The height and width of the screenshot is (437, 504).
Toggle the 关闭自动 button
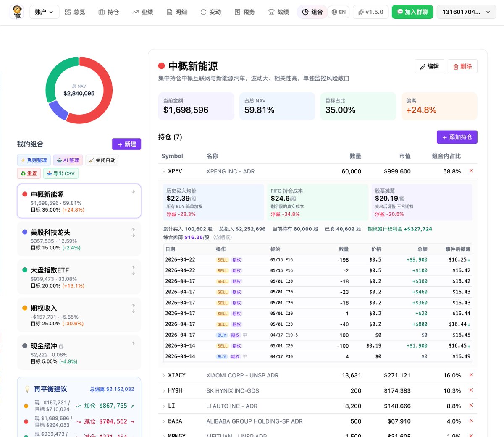coord(102,160)
